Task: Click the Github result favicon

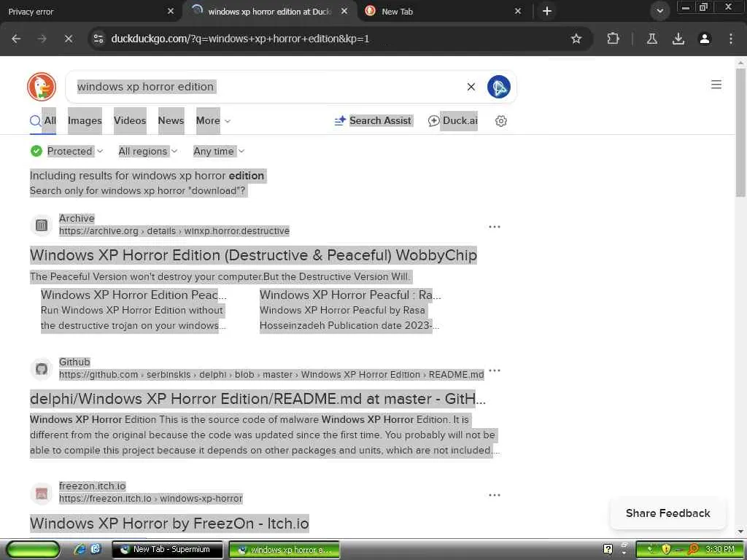Action: click(x=42, y=368)
